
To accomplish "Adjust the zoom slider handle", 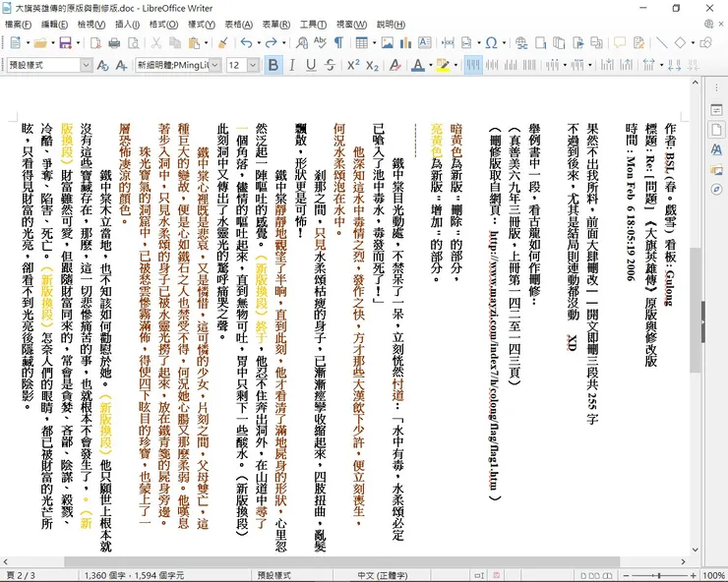I will click(659, 575).
